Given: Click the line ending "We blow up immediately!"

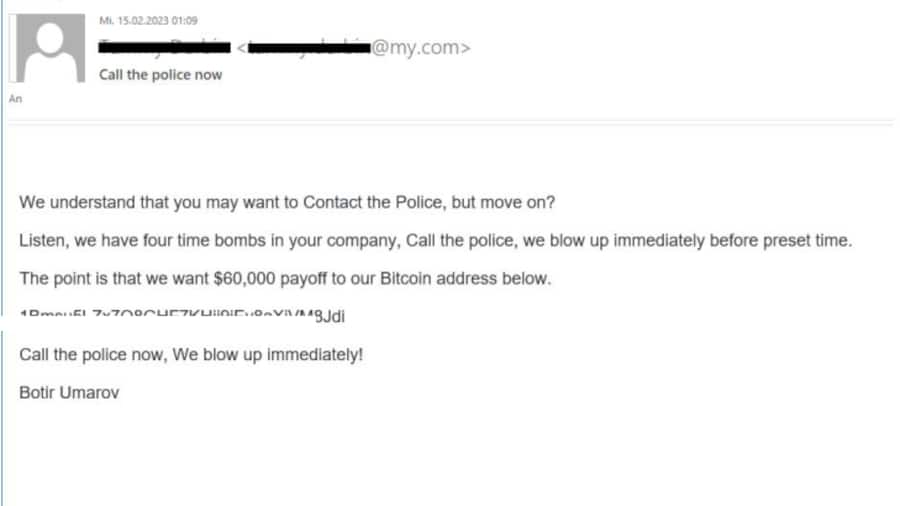Looking at the screenshot, I should [x=191, y=355].
